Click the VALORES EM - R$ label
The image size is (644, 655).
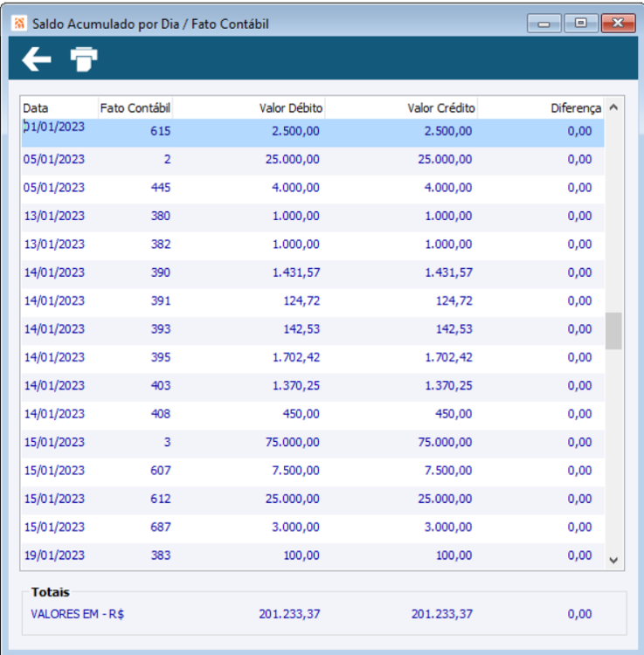(77, 614)
